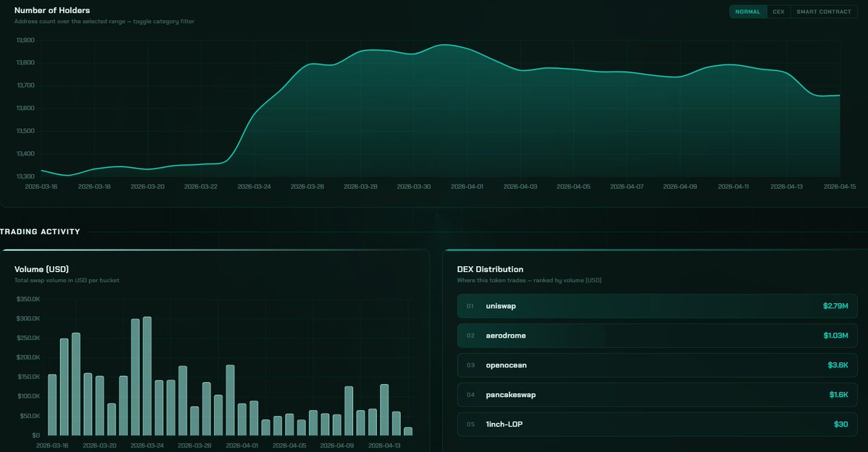Click the DEX Distribution heading
The height and width of the screenshot is (452, 868).
(x=490, y=269)
